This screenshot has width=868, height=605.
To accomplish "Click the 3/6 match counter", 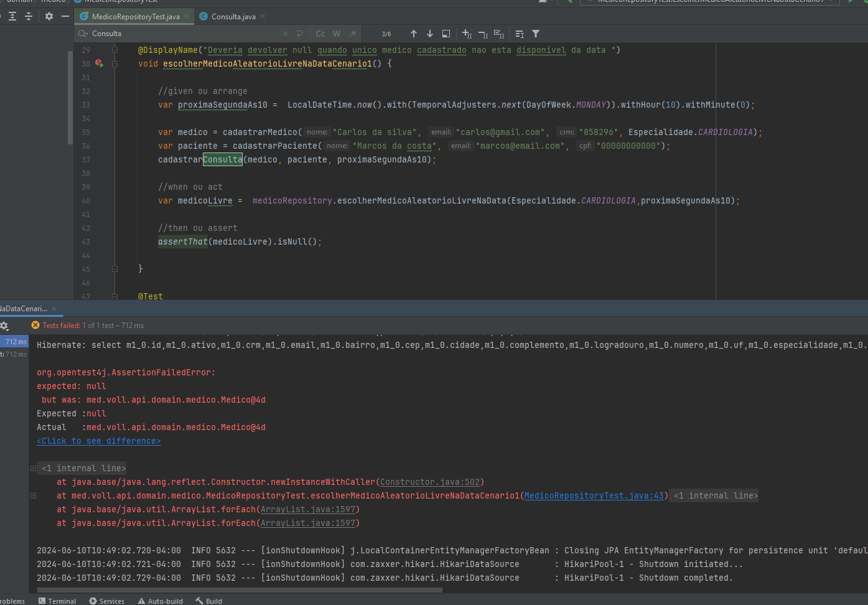I will point(386,34).
